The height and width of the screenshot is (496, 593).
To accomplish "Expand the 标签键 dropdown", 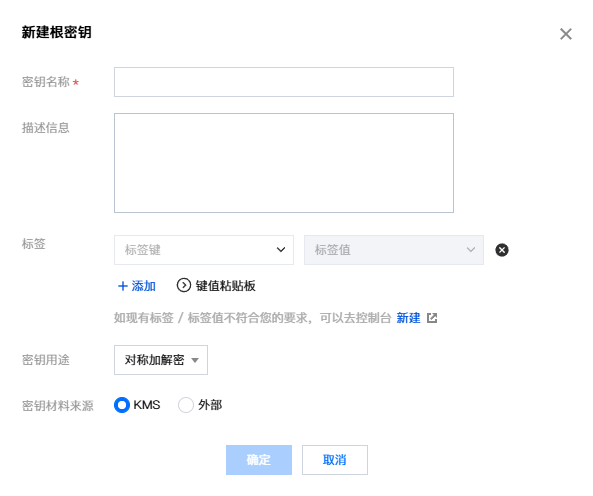I will click(204, 250).
